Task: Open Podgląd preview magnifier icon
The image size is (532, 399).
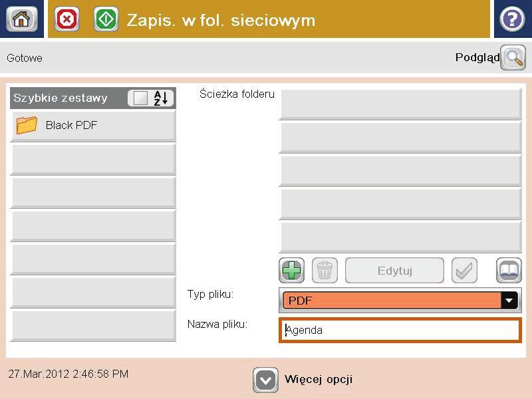Action: (513, 58)
